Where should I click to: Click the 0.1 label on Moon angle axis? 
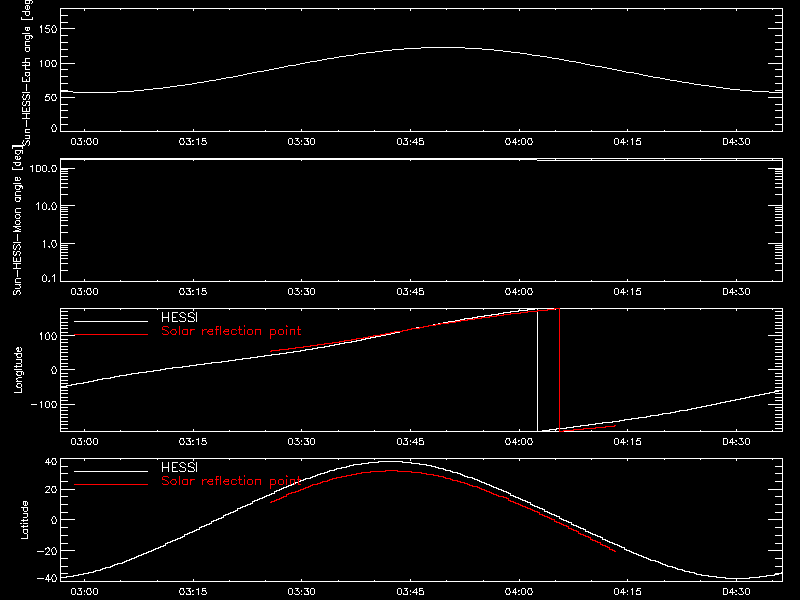coord(49,278)
